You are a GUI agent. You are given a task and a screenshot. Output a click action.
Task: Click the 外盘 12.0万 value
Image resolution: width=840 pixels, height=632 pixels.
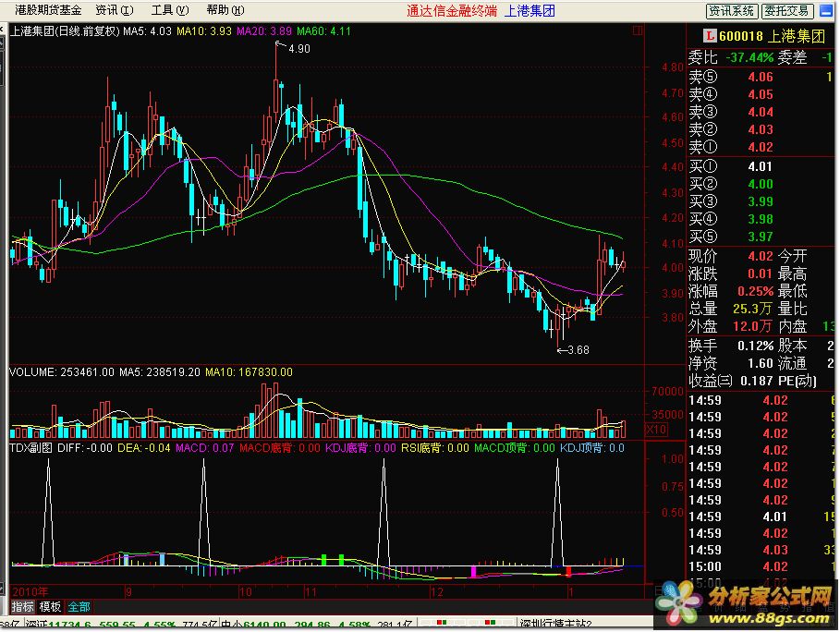point(752,326)
